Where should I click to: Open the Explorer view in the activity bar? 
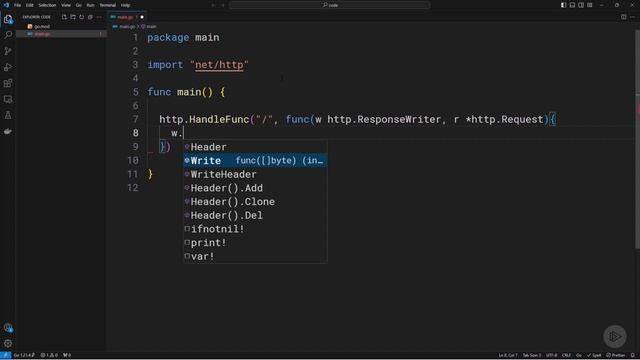point(8,19)
